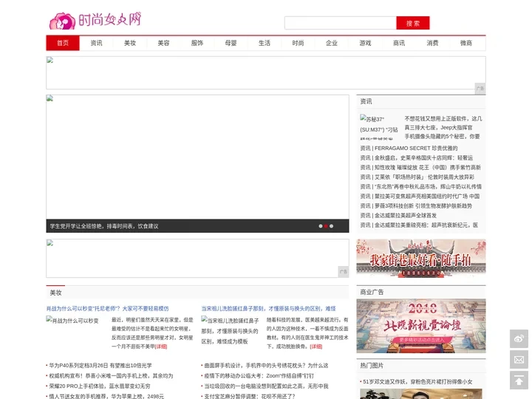532x399 pixels.
Task: Open the 企业 navigation tab
Action: click(x=332, y=43)
